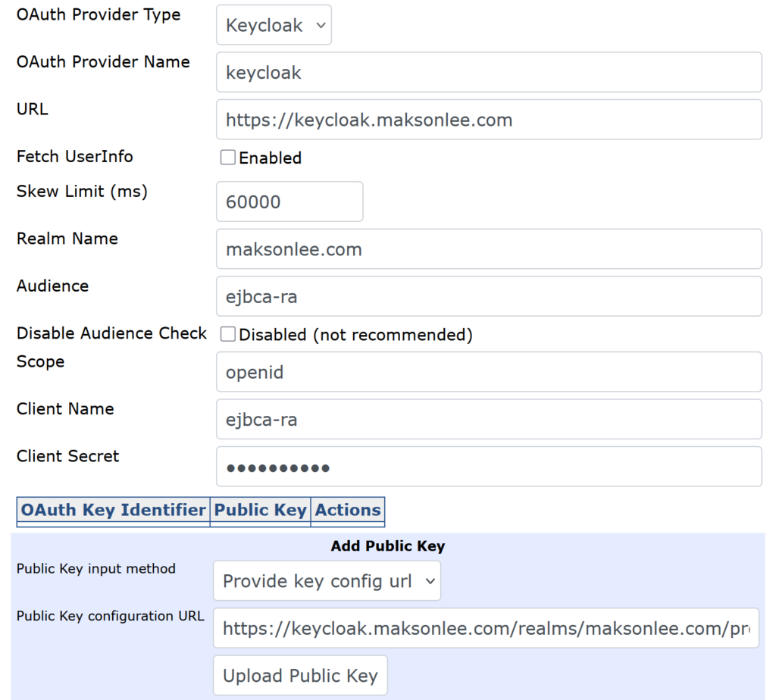
Task: Click the Public Key input method label
Action: click(x=96, y=568)
